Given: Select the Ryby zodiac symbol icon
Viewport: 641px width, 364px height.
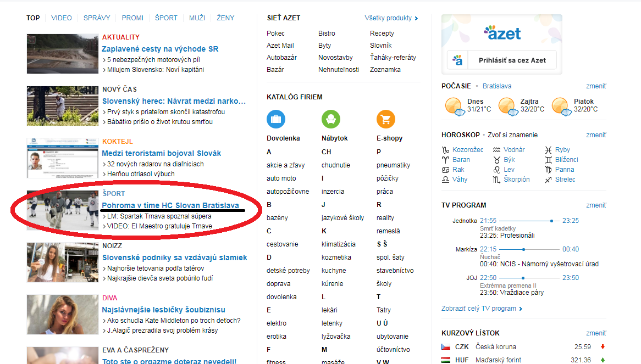Looking at the screenshot, I should pos(548,150).
